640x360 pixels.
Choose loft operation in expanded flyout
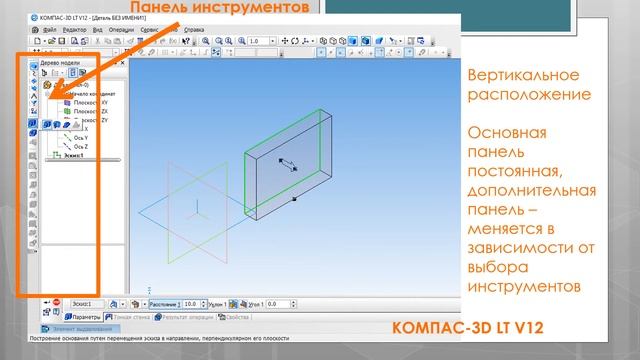(76, 124)
